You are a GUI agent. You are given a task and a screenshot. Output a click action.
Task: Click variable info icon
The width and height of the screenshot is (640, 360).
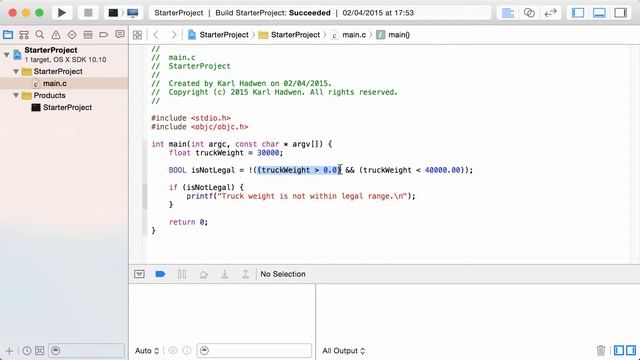click(187, 351)
